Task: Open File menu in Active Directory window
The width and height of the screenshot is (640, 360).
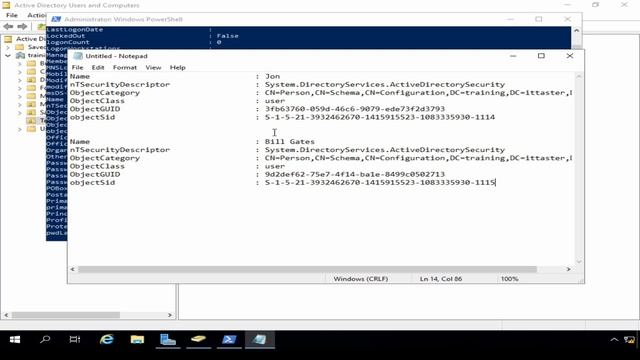Action: point(12,15)
